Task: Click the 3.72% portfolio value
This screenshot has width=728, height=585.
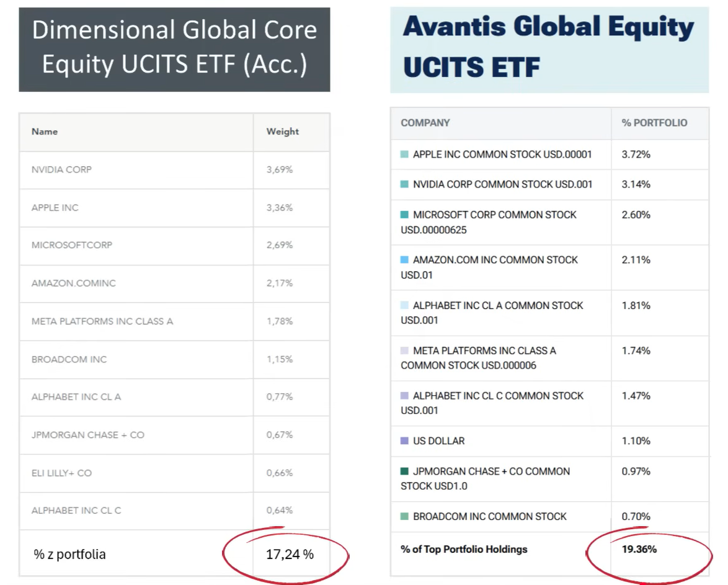Action: point(636,154)
